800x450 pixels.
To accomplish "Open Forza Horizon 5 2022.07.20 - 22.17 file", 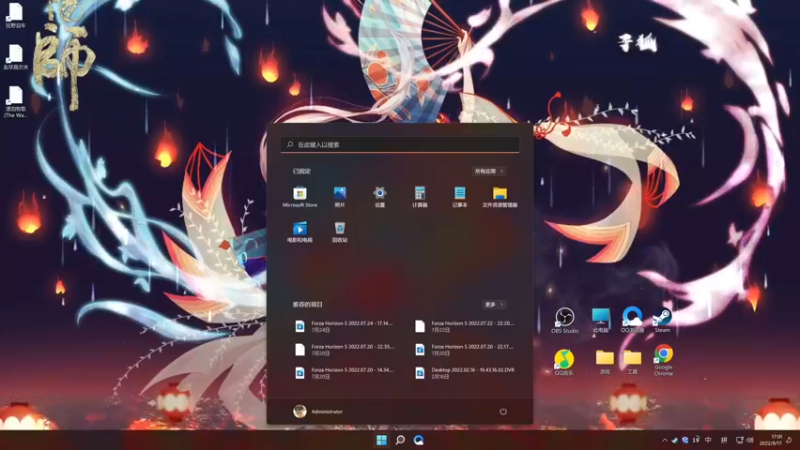I will 465,349.
